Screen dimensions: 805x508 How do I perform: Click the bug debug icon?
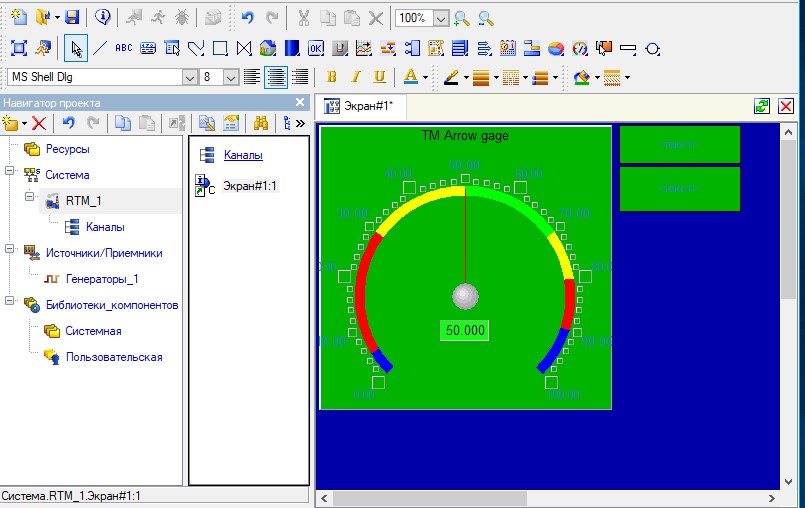[x=181, y=17]
